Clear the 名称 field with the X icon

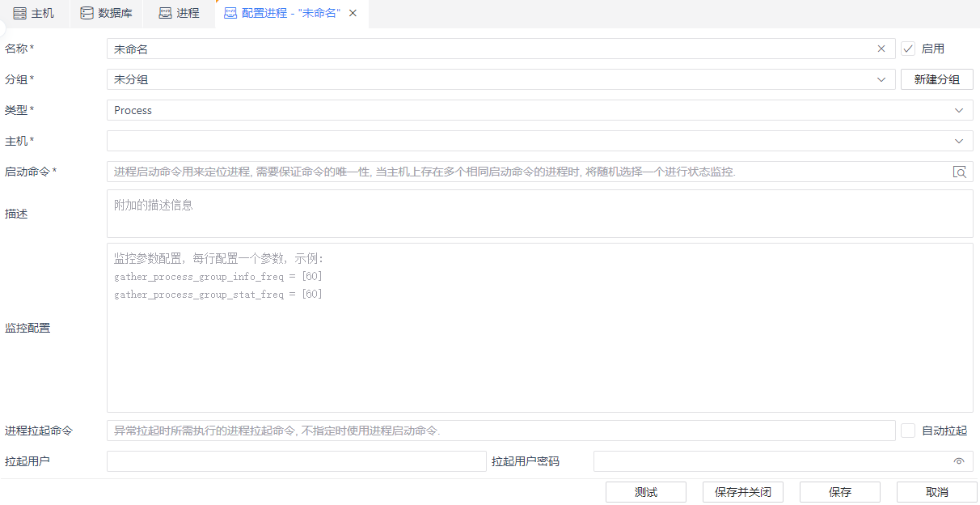[x=881, y=49]
